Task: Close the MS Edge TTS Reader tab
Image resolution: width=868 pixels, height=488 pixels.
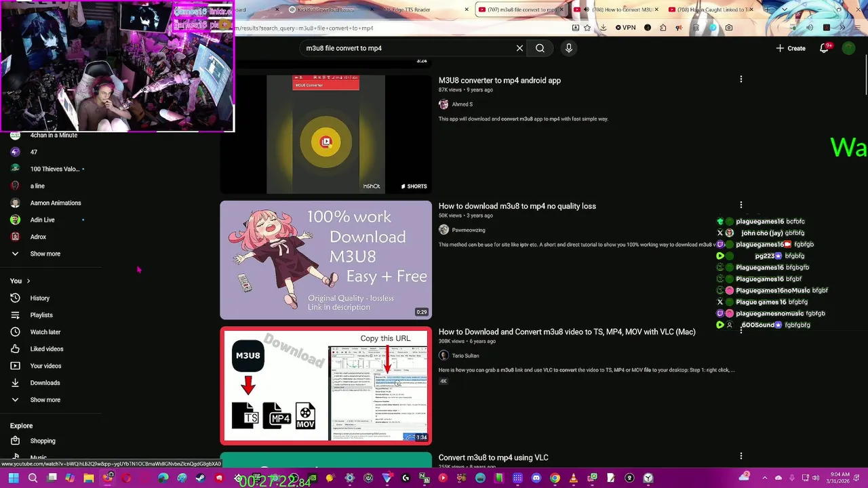Action: coord(467,9)
